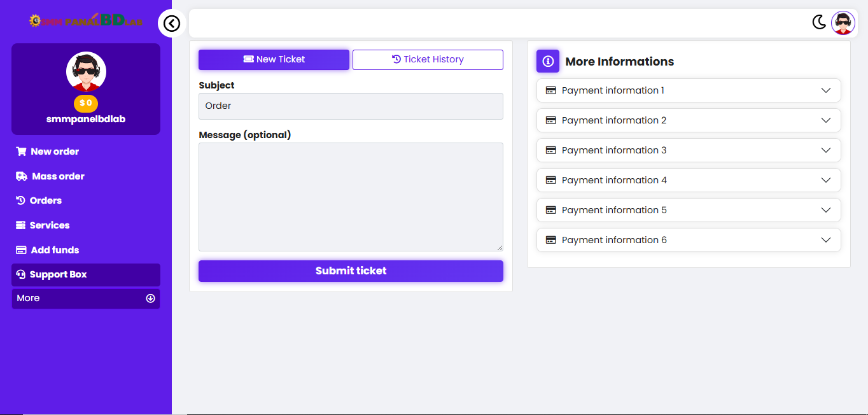Navigate to the Add funds page

tap(55, 250)
